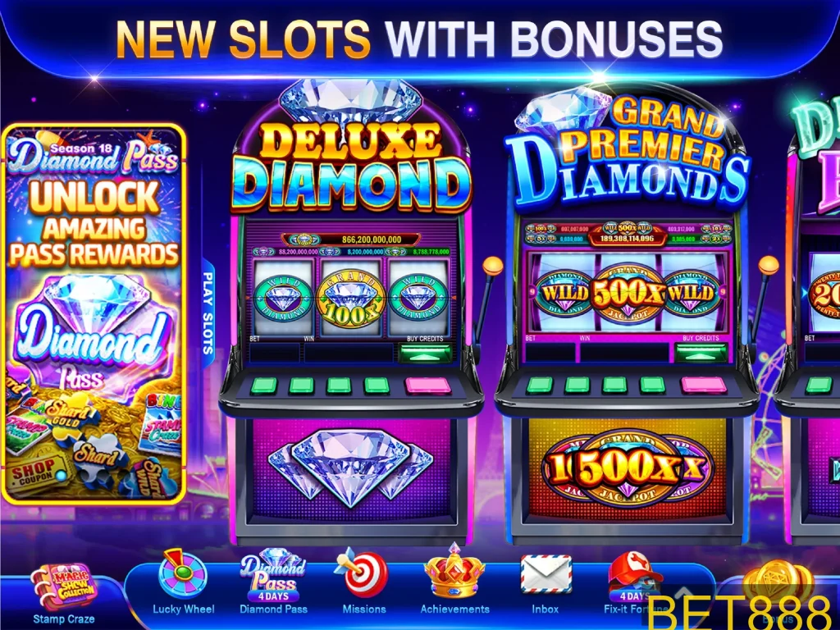
Task: Collapse the Play Slots side tab
Action: point(208,313)
